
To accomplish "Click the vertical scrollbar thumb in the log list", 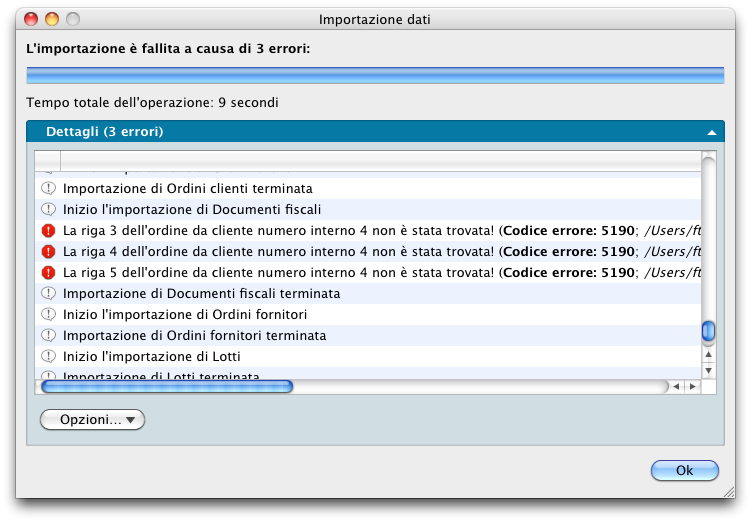I will coord(709,331).
